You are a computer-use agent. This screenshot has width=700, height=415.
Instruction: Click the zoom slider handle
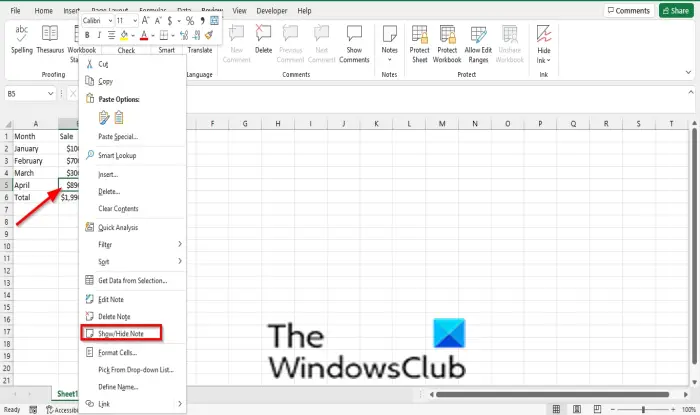coord(643,409)
